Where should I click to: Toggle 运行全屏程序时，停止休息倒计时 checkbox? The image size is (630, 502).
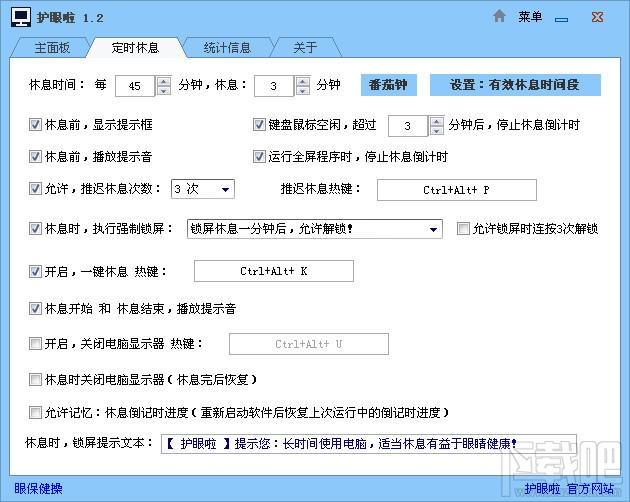pyautogui.click(x=259, y=156)
